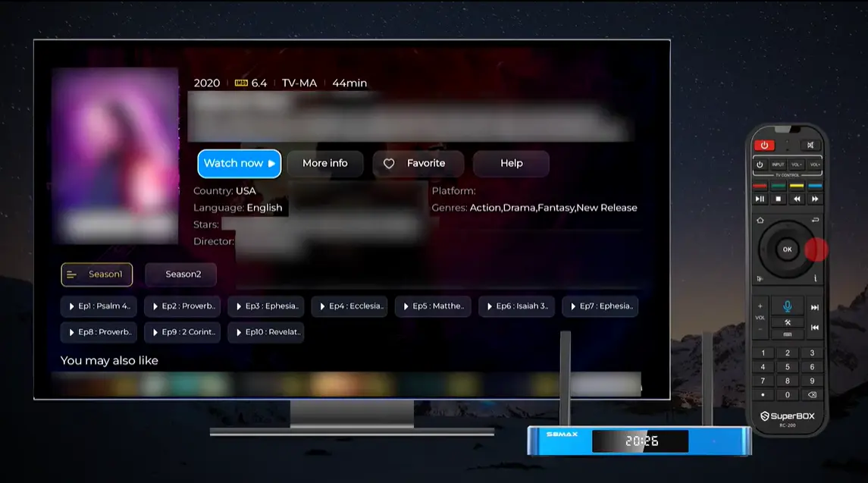Click the yellow color key on remote
This screenshot has height=483, width=868.
(x=797, y=186)
